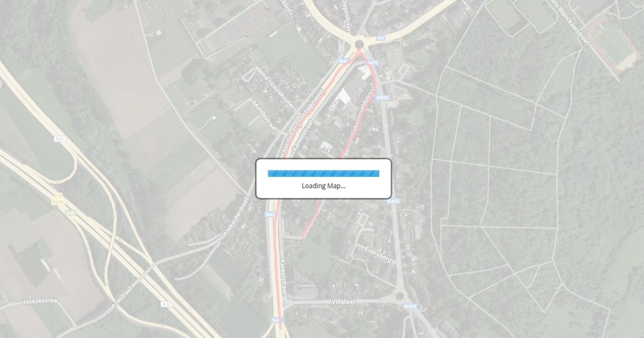
Task: Click the Loading Map... text
Action: point(324,186)
